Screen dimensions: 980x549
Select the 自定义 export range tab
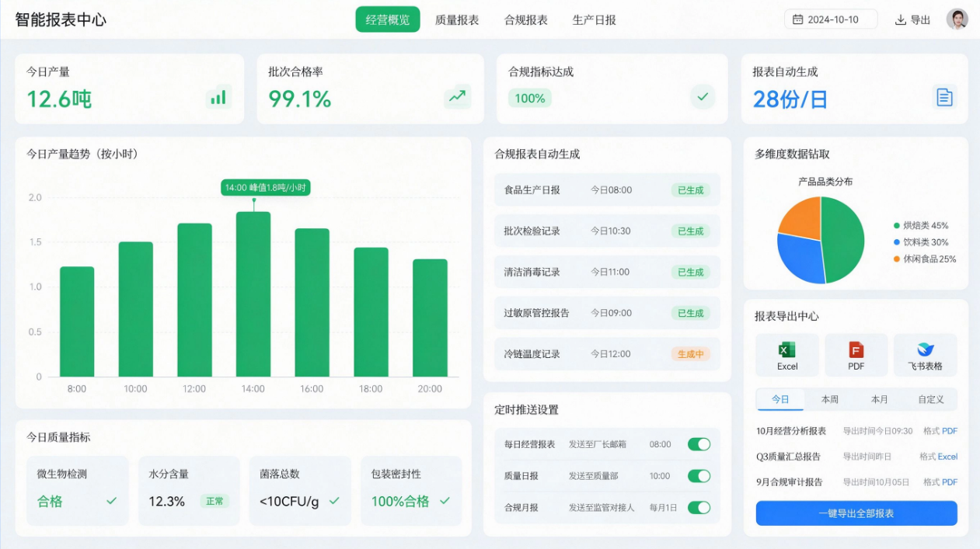tap(931, 399)
